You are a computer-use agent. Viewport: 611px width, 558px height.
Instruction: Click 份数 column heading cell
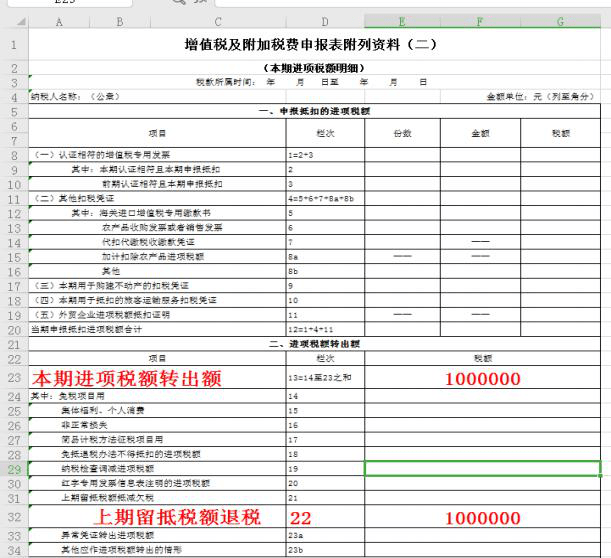coord(403,133)
